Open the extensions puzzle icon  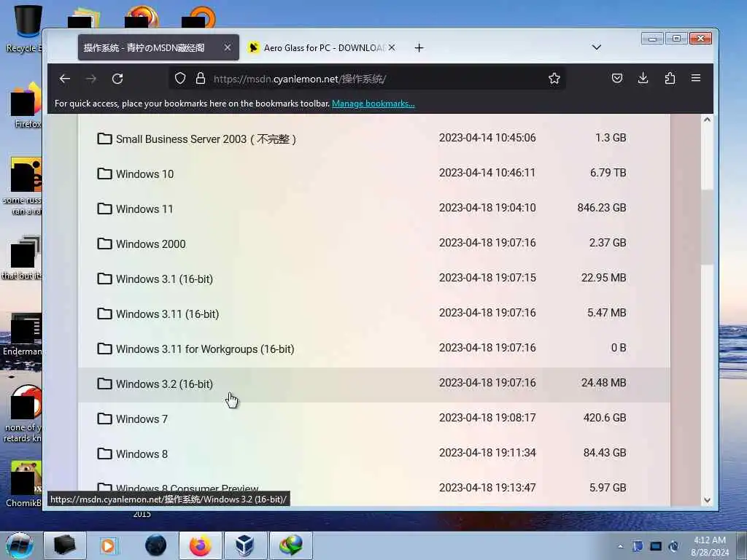coord(670,78)
